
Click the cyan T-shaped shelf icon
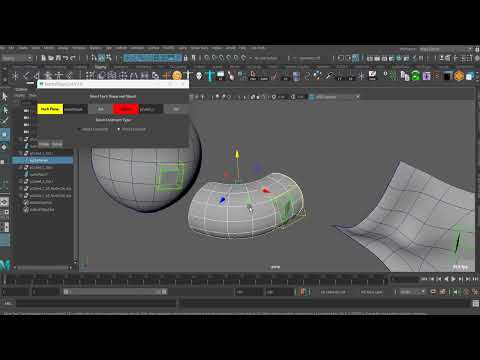210,76
